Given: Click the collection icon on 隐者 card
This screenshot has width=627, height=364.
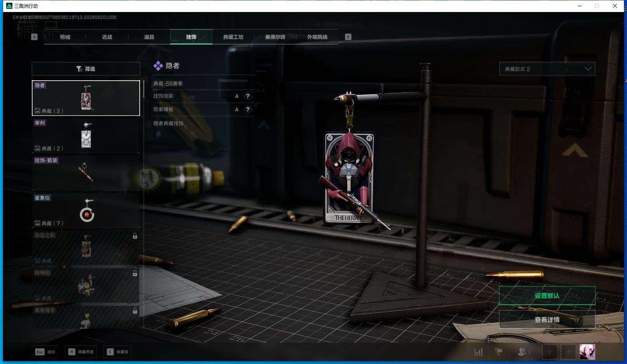Looking at the screenshot, I should pyautogui.click(x=38, y=111).
